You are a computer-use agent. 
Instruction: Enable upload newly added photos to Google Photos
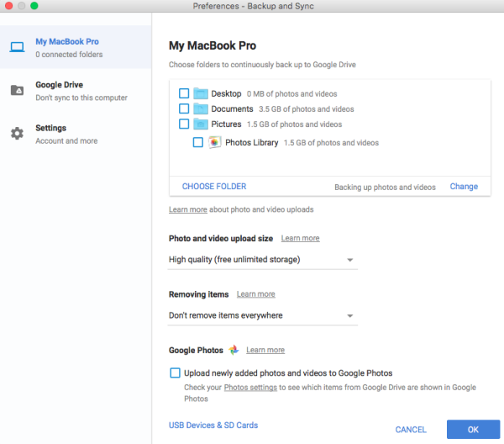176,373
